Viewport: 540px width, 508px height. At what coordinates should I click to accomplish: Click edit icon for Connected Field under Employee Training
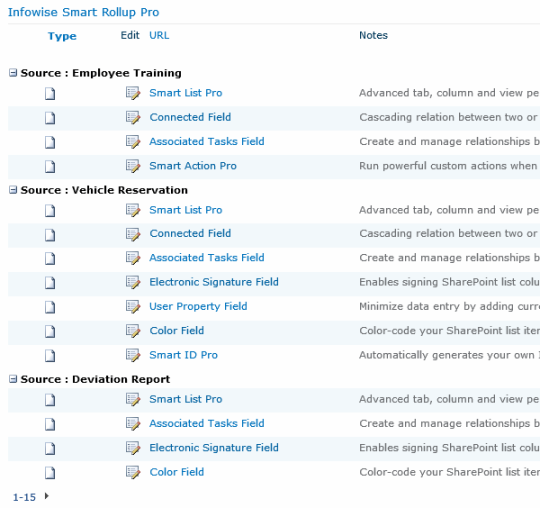[133, 117]
